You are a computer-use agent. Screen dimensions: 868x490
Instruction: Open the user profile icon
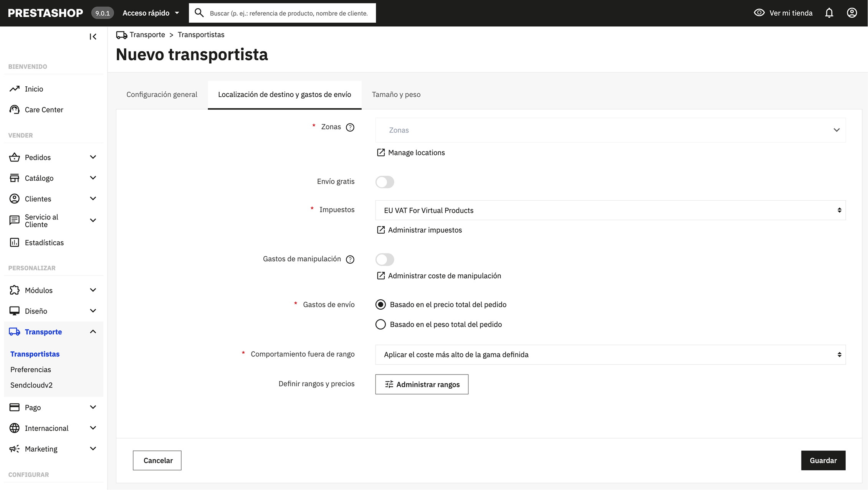point(852,13)
